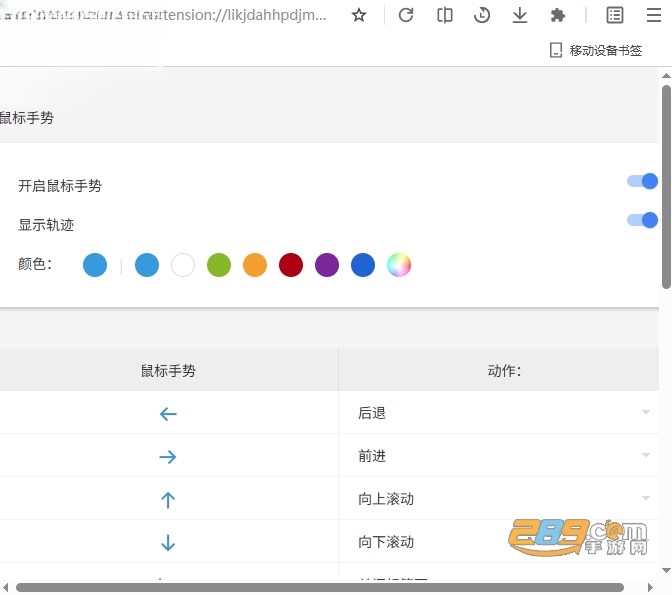Open the 后退 action dropdown
Screen dimensions: 672x595
point(499,412)
